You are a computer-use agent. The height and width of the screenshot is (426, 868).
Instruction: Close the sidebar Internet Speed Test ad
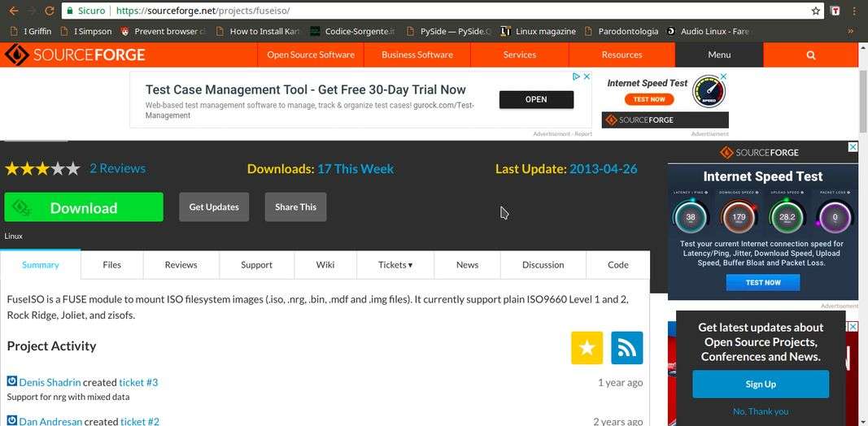click(853, 146)
